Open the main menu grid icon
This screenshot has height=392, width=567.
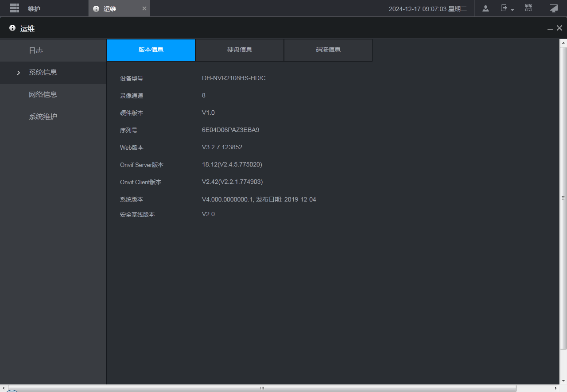coord(15,8)
